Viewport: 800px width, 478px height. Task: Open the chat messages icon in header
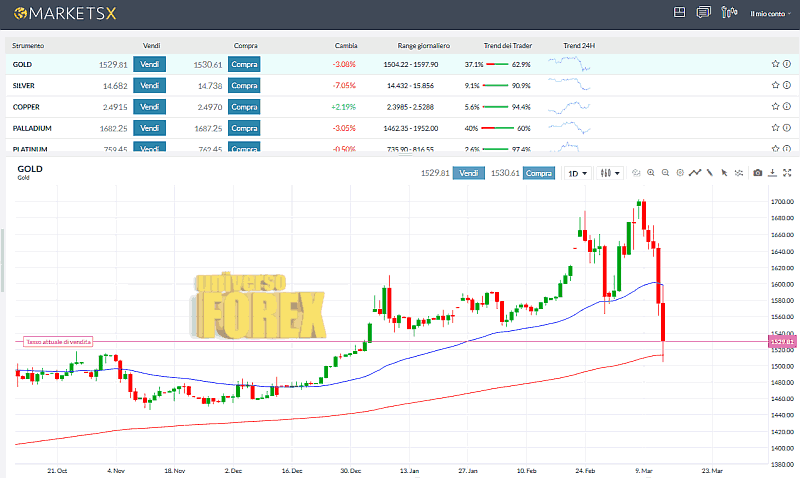[x=703, y=13]
